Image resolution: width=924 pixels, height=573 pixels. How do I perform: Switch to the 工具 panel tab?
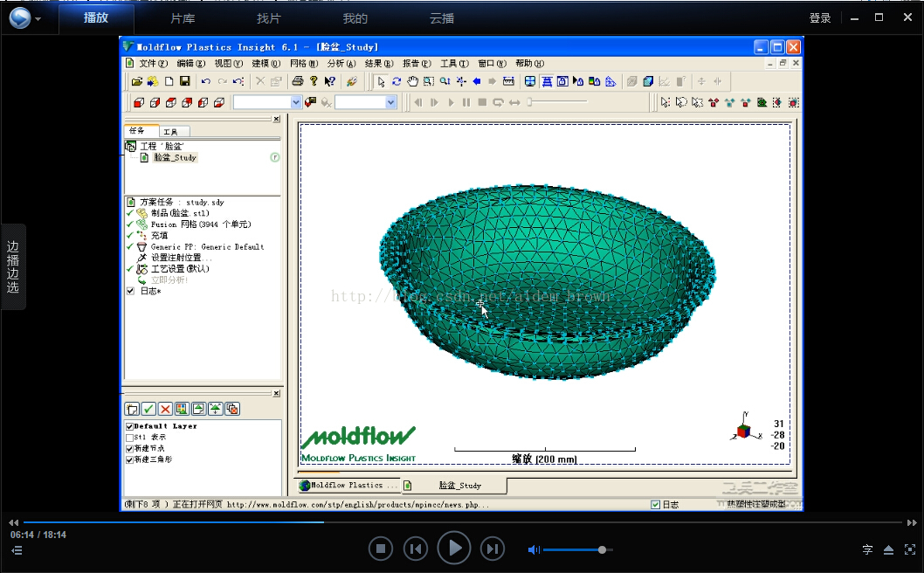pyautogui.click(x=171, y=132)
